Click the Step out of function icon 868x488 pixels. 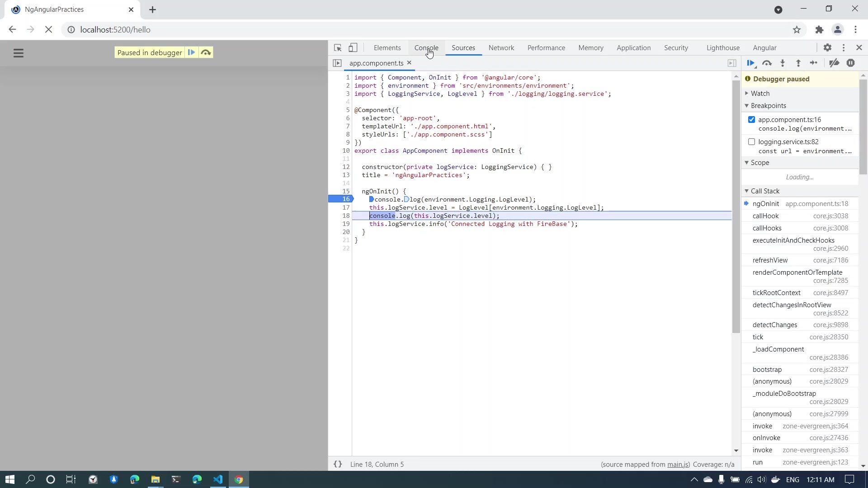(798, 63)
